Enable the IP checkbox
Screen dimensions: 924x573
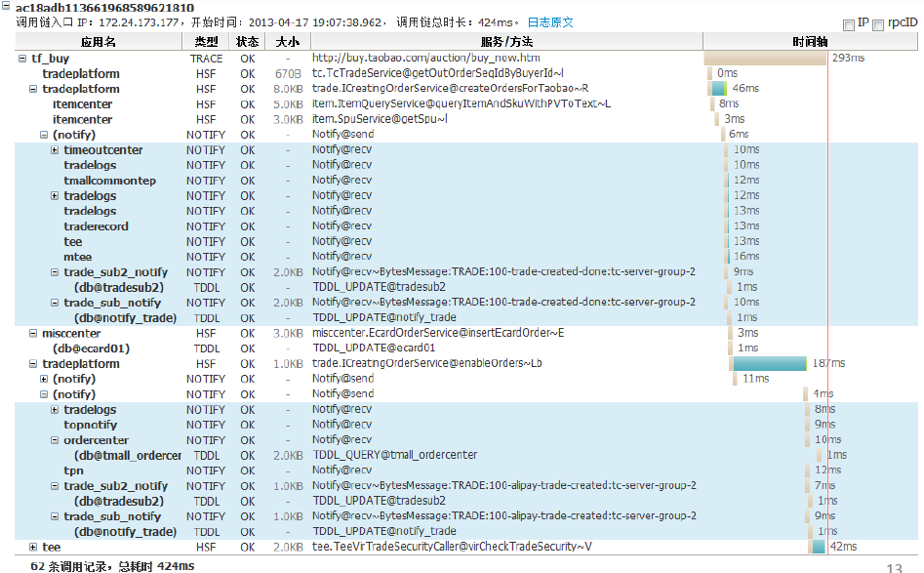[x=849, y=24]
